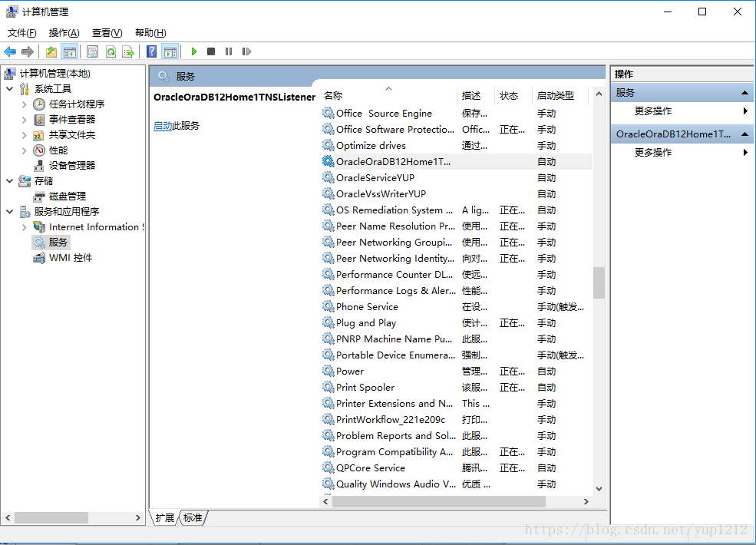Screen dimensions: 756x545
Task: Pause the service with the pause icon
Action: [229, 51]
